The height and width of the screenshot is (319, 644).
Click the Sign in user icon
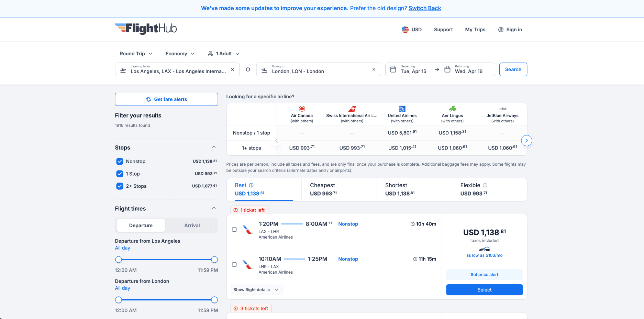tap(501, 30)
